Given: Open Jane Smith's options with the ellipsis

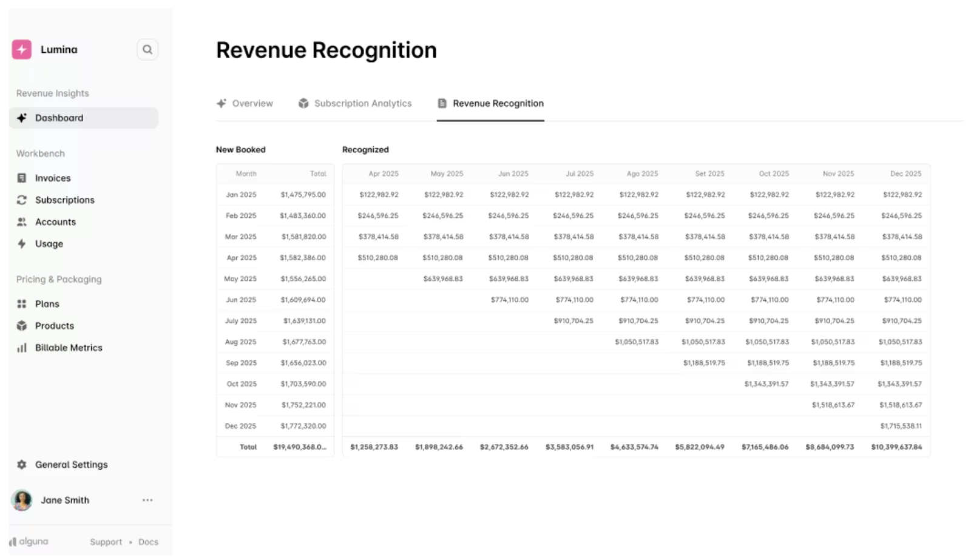Looking at the screenshot, I should pyautogui.click(x=147, y=500).
